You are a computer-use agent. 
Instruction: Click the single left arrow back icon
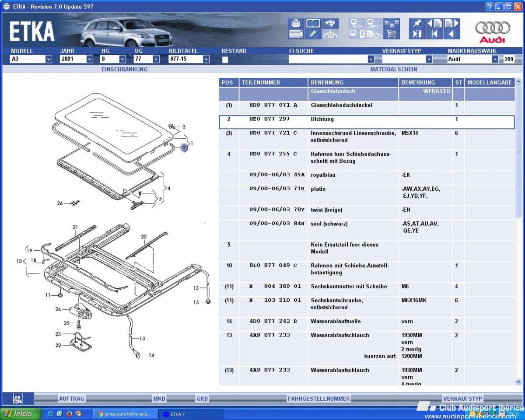pos(451,34)
